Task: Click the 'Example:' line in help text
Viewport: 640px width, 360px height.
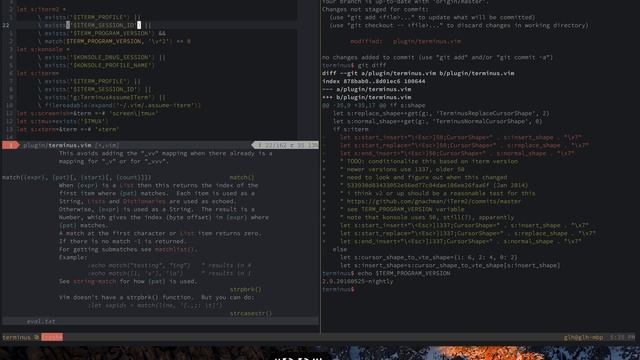Action: pyautogui.click(x=73, y=258)
